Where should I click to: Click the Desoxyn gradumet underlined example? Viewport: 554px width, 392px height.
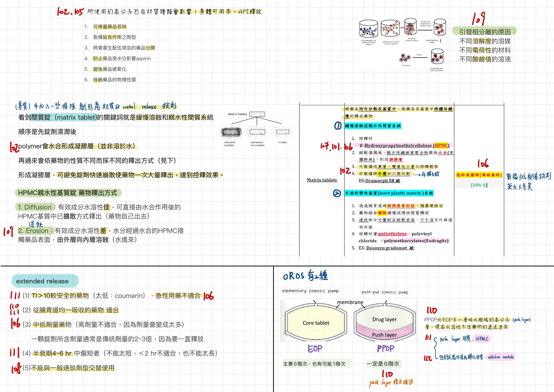tap(390, 248)
